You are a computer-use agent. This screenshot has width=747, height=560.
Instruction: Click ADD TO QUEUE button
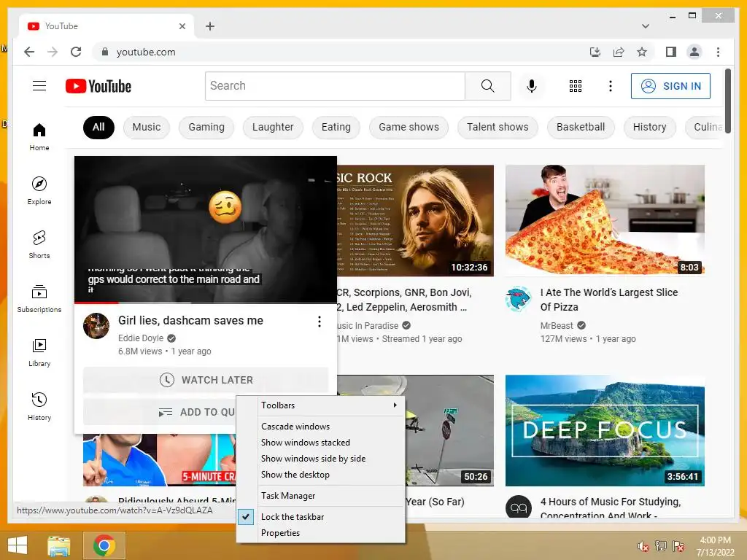[x=159, y=412]
